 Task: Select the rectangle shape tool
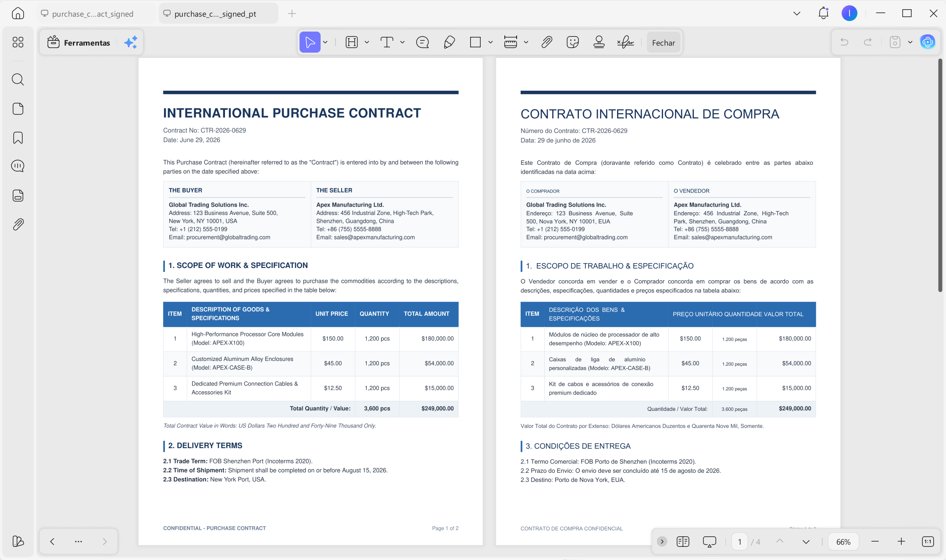point(475,42)
